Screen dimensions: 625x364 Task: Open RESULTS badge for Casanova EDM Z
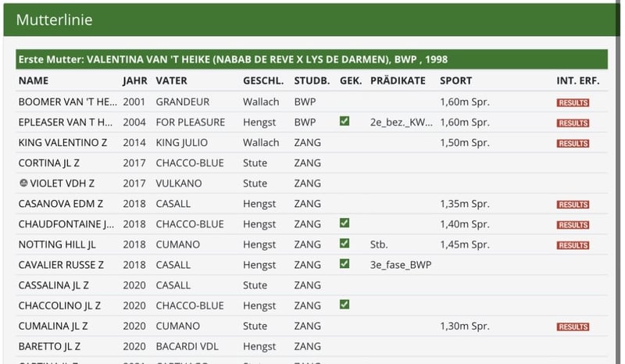point(573,205)
